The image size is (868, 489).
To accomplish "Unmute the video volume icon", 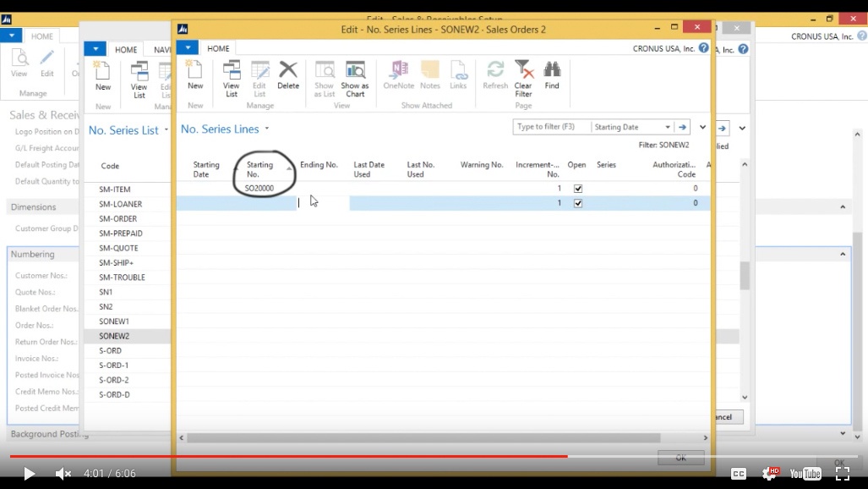I will pos(63,474).
